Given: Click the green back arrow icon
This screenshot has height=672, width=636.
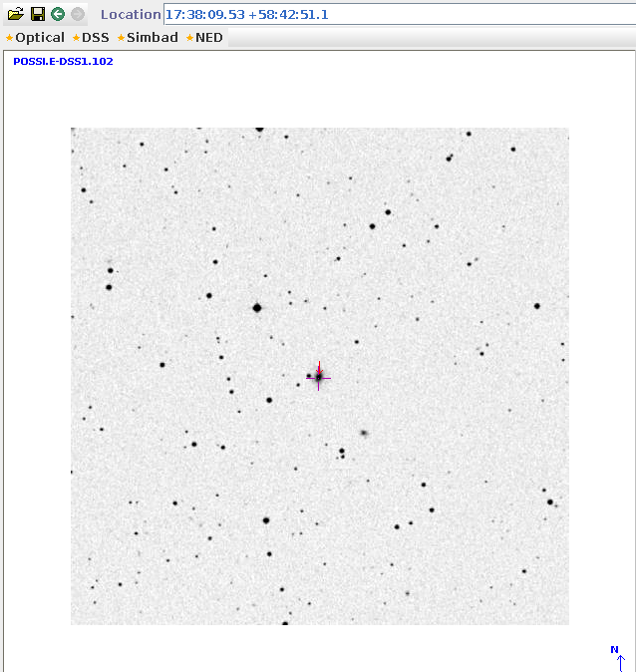Looking at the screenshot, I should [x=58, y=14].
